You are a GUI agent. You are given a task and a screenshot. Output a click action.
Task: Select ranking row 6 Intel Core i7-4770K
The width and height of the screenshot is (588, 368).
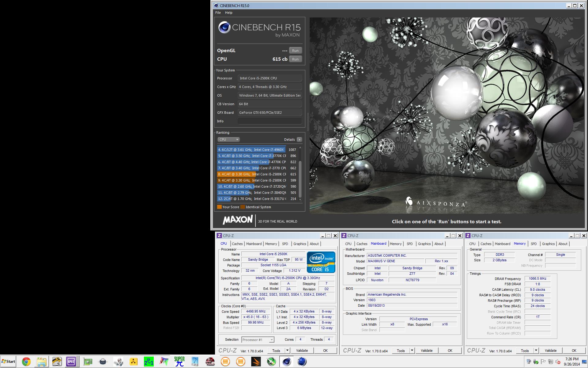tap(257, 162)
